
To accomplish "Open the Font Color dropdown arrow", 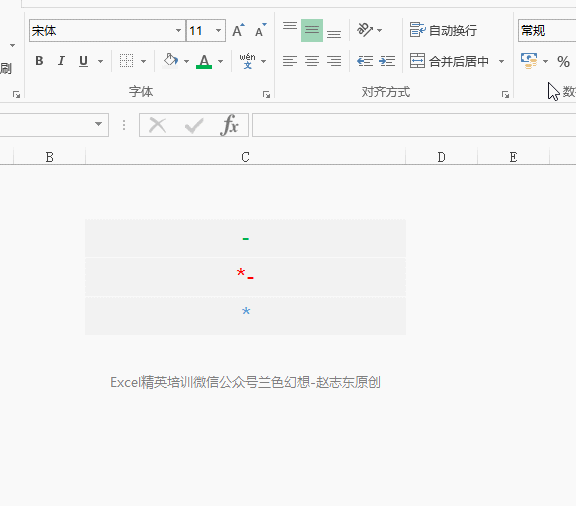I will click(x=220, y=61).
